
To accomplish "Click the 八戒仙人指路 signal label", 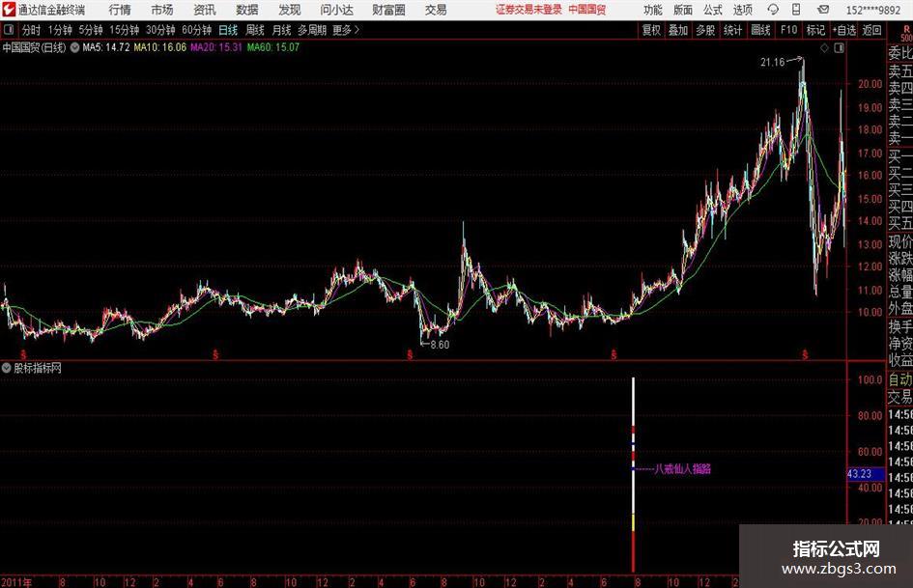I will [682, 468].
